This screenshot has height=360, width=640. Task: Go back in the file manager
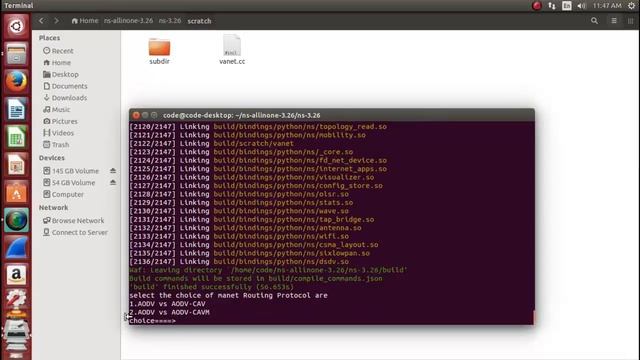point(41,20)
